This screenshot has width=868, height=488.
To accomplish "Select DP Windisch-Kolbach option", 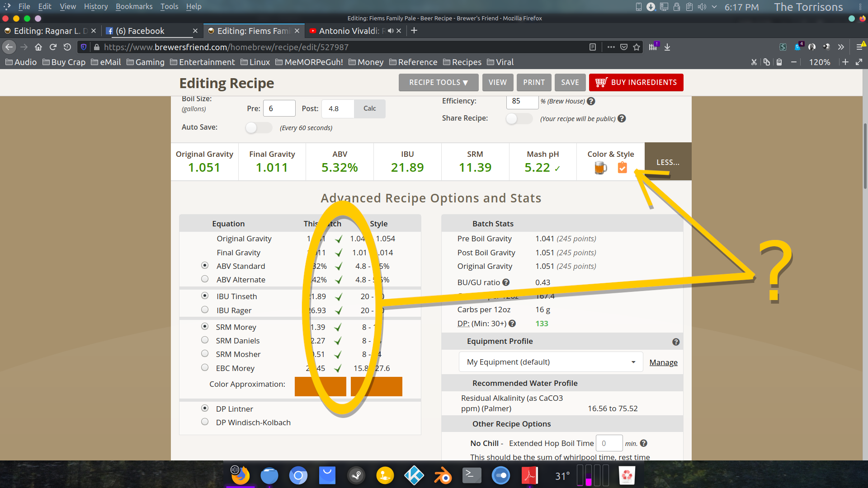I will click(x=205, y=422).
